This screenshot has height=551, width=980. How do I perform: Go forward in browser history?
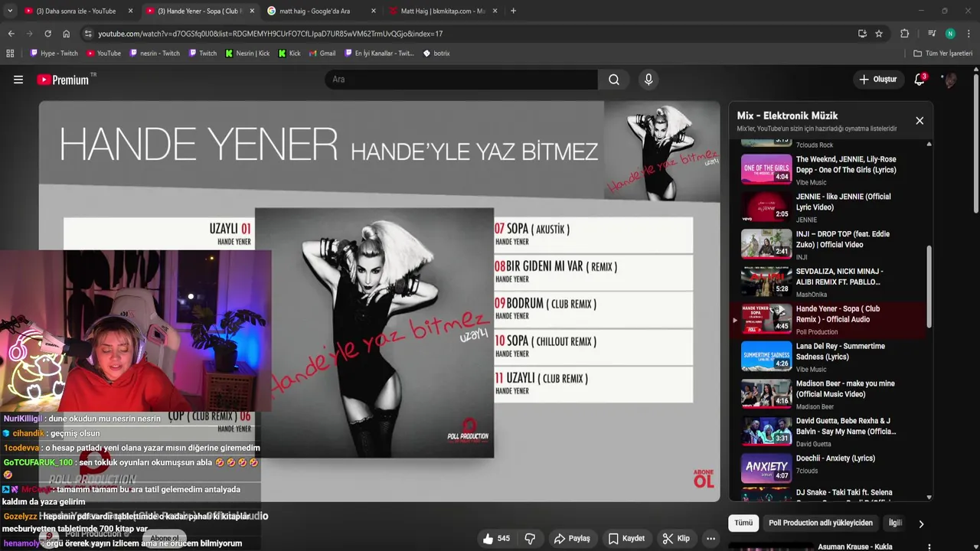click(x=29, y=34)
